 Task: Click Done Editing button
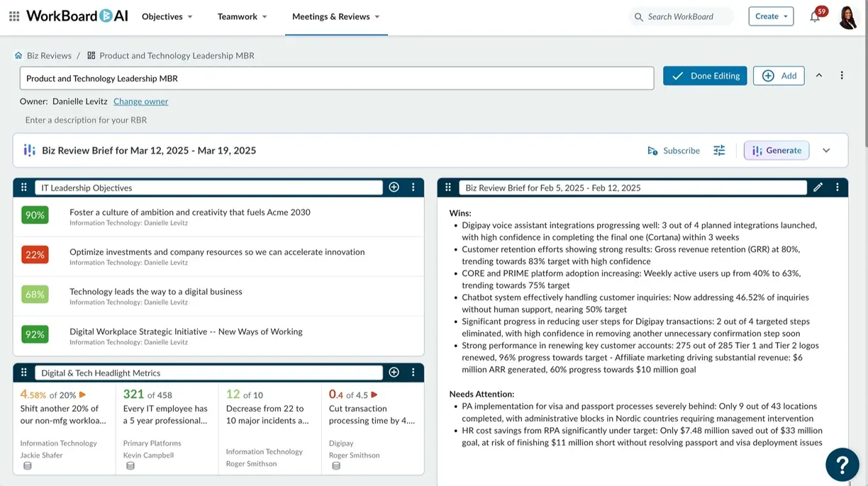(705, 76)
